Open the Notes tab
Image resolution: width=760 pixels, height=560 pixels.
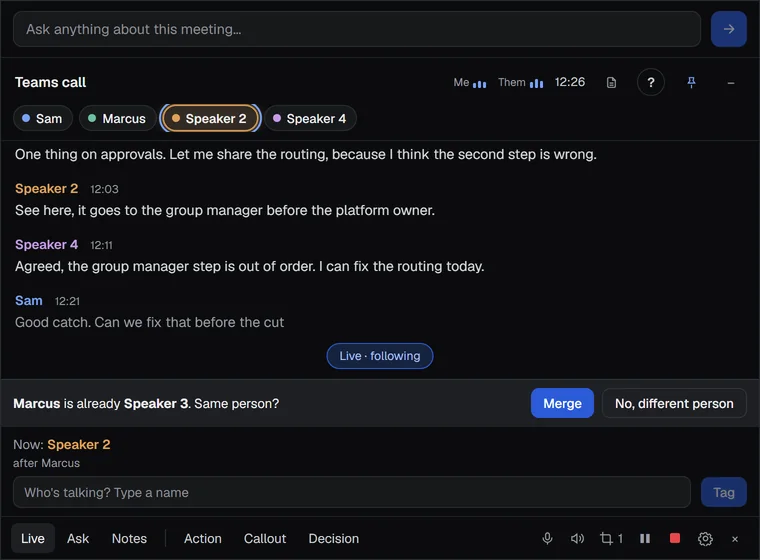(129, 538)
